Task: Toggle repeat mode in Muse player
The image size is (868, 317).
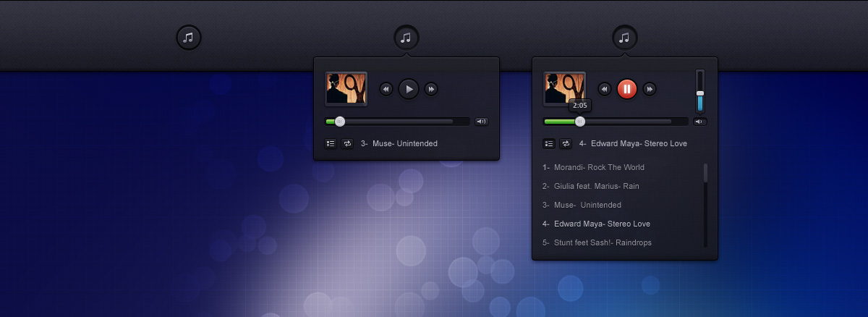Action: tap(347, 143)
